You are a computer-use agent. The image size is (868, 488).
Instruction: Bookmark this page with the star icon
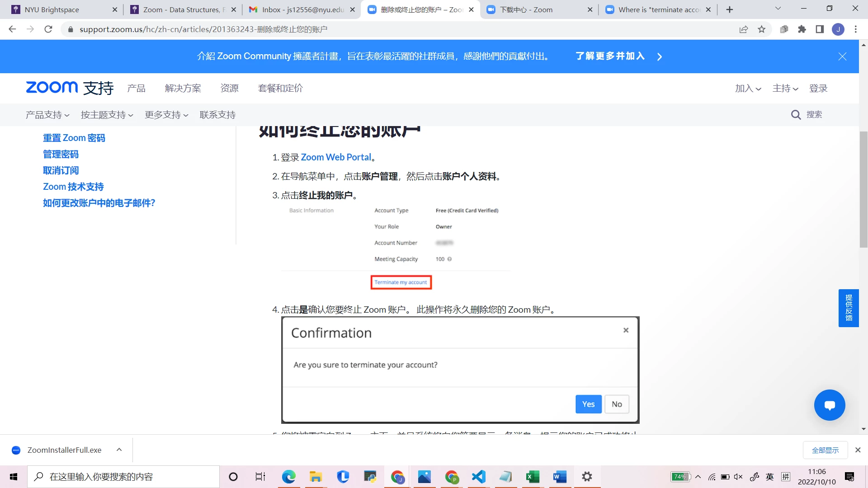pos(762,29)
